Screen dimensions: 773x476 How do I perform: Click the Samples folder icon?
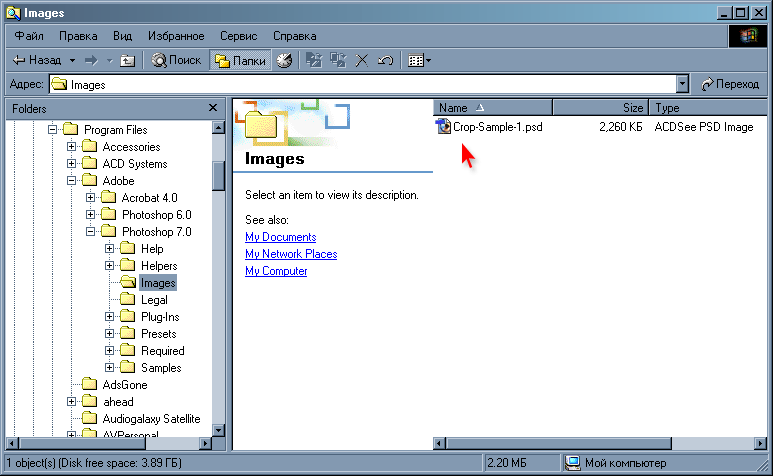point(128,367)
